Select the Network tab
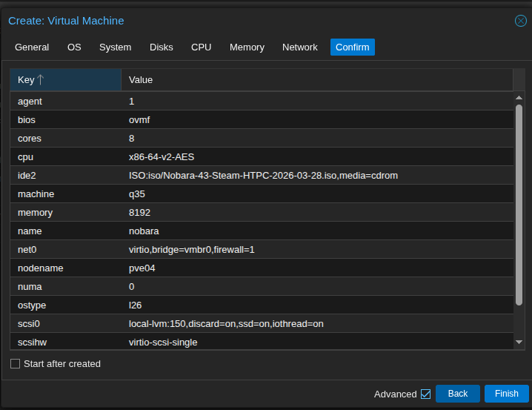This screenshot has height=410, width=532. click(x=299, y=47)
